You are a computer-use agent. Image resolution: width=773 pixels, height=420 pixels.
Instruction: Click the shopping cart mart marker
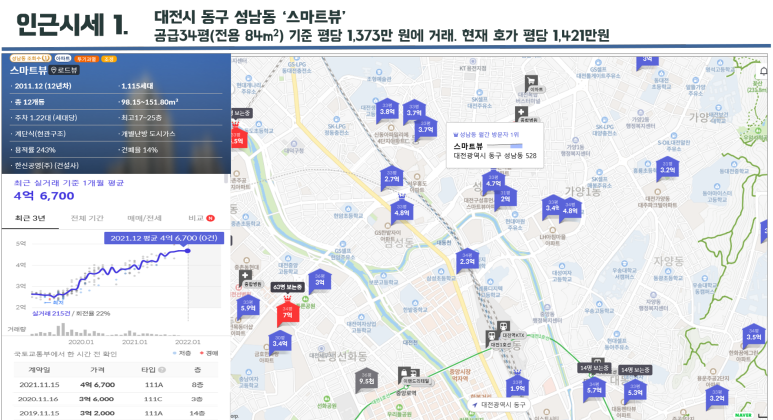(531, 82)
